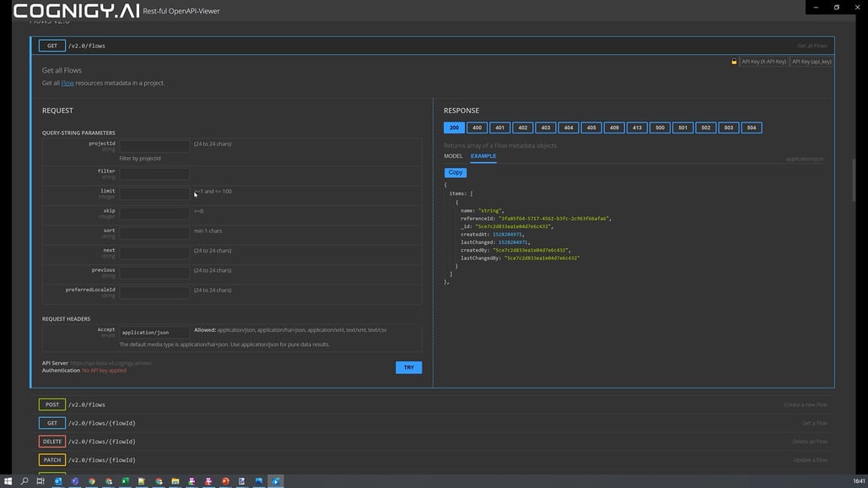The height and width of the screenshot is (488, 868).
Task: Select the 200 response code
Action: (x=454, y=127)
